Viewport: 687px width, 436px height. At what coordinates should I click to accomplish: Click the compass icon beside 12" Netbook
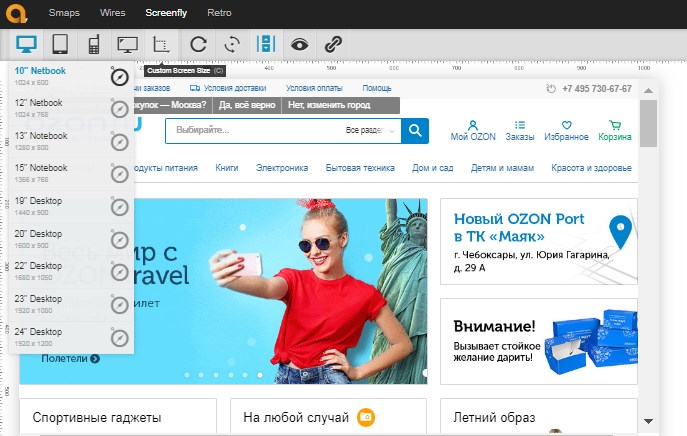point(119,109)
